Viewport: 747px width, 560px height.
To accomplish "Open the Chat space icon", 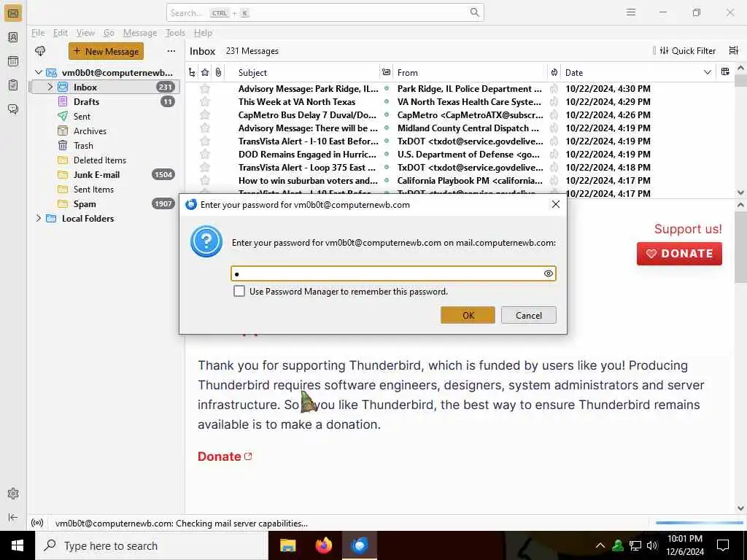I will tap(13, 109).
